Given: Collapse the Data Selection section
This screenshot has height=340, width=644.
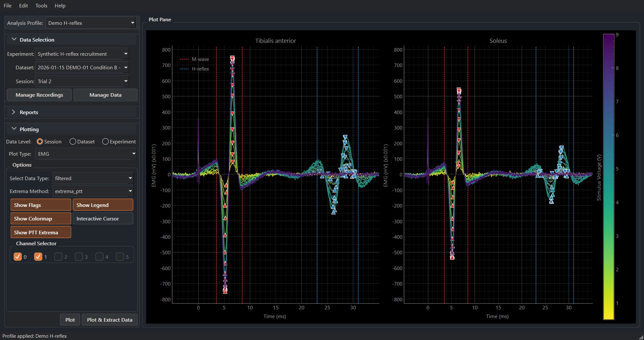Looking at the screenshot, I should tap(71, 40).
